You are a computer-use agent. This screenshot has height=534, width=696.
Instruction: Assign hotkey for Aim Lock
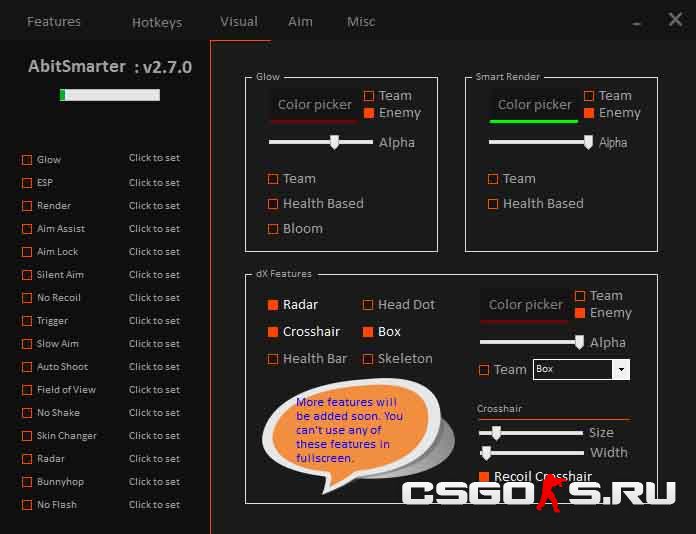click(154, 252)
